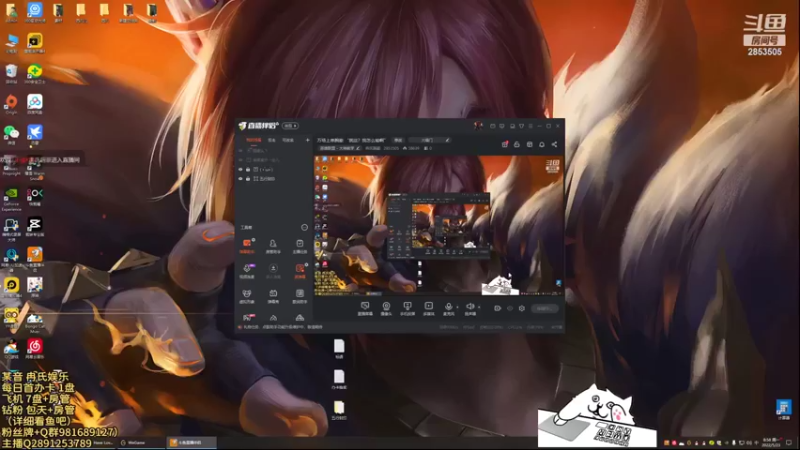
Task: Click the share icon above the preview
Action: tap(554, 144)
